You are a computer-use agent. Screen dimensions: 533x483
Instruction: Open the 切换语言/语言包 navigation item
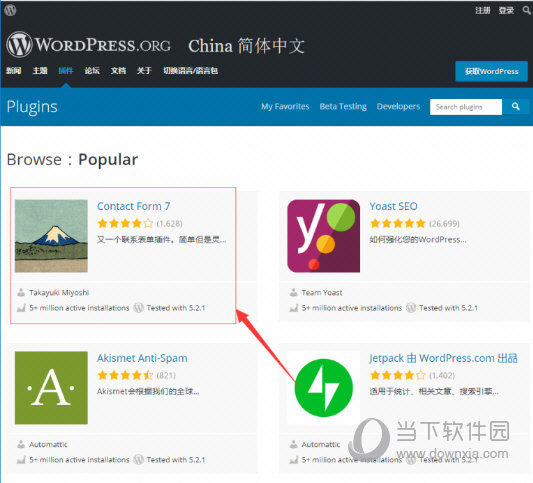tap(190, 71)
